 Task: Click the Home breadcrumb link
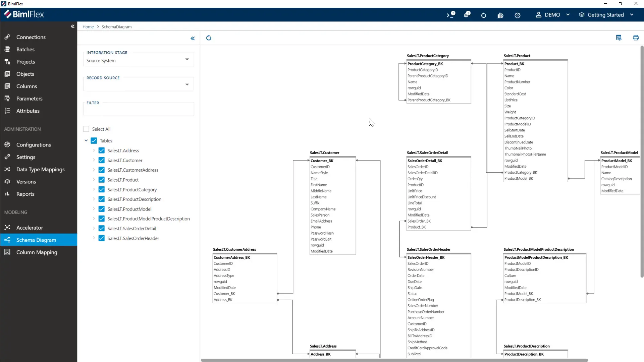click(88, 27)
